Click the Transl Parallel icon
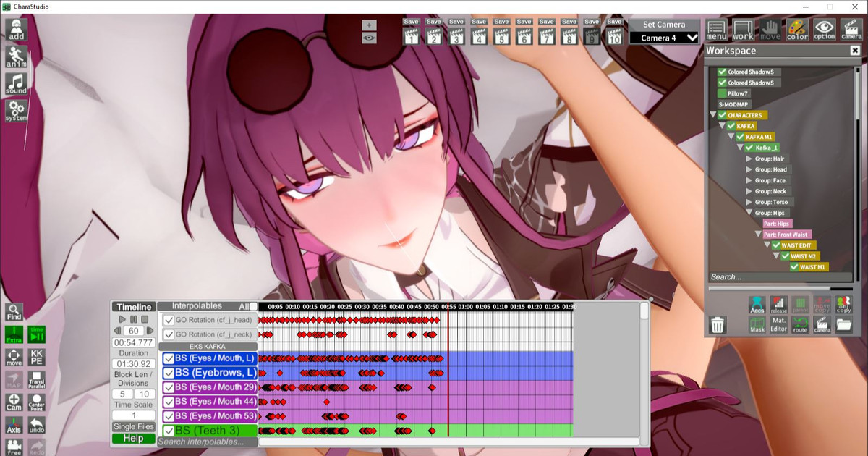 coord(37,379)
